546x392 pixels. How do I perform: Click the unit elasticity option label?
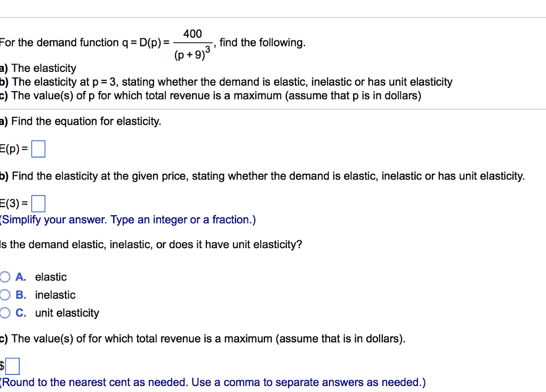pyautogui.click(x=67, y=313)
